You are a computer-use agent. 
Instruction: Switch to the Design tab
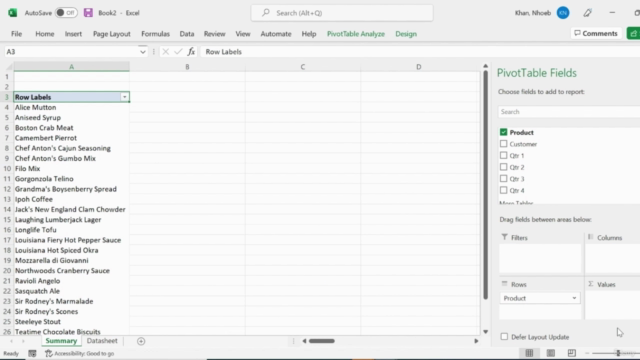coord(406,34)
